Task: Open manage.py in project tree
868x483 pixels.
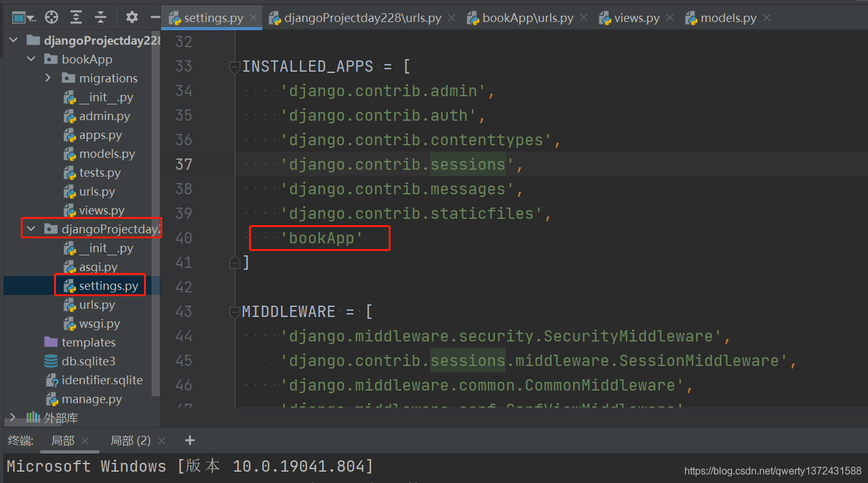Action: [x=92, y=399]
